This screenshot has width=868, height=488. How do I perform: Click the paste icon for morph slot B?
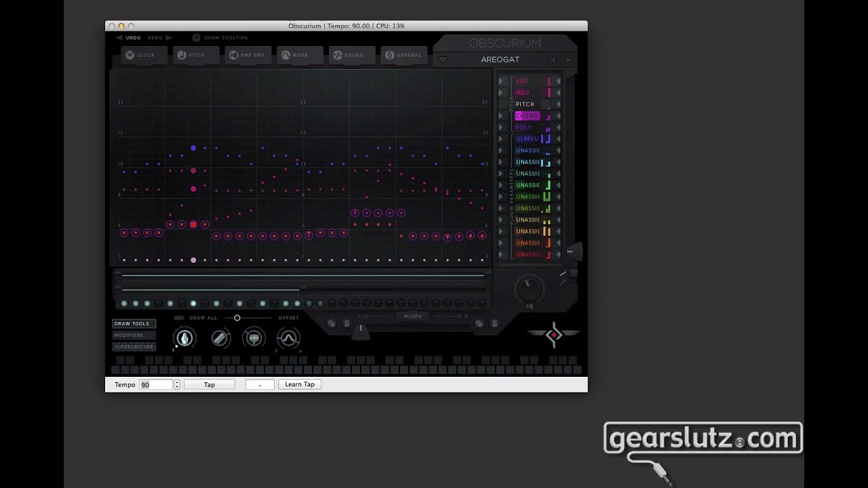(x=494, y=324)
